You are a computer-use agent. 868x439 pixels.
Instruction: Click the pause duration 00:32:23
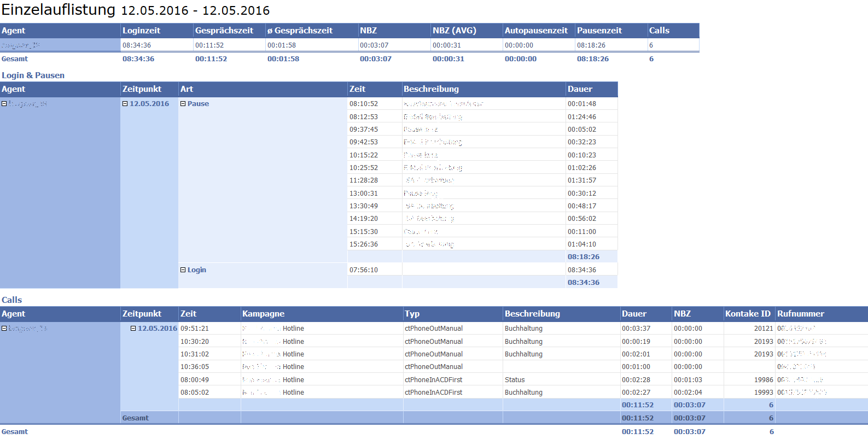pos(582,142)
